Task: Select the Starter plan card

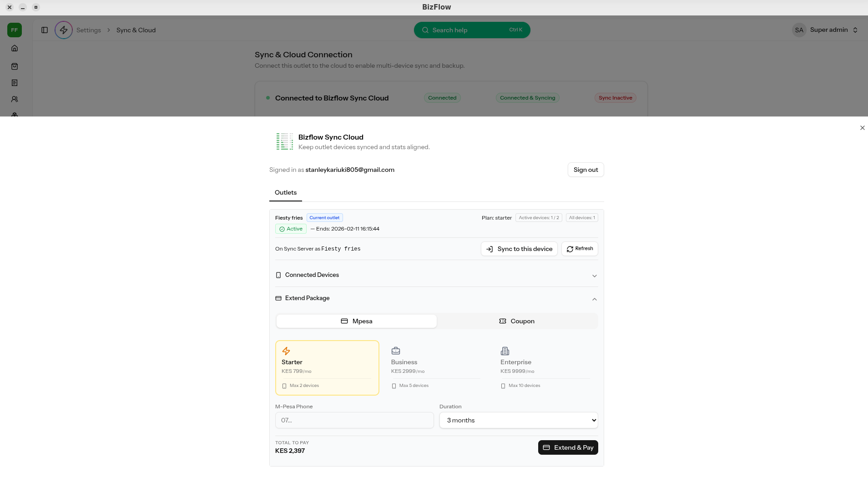Action: tap(327, 367)
